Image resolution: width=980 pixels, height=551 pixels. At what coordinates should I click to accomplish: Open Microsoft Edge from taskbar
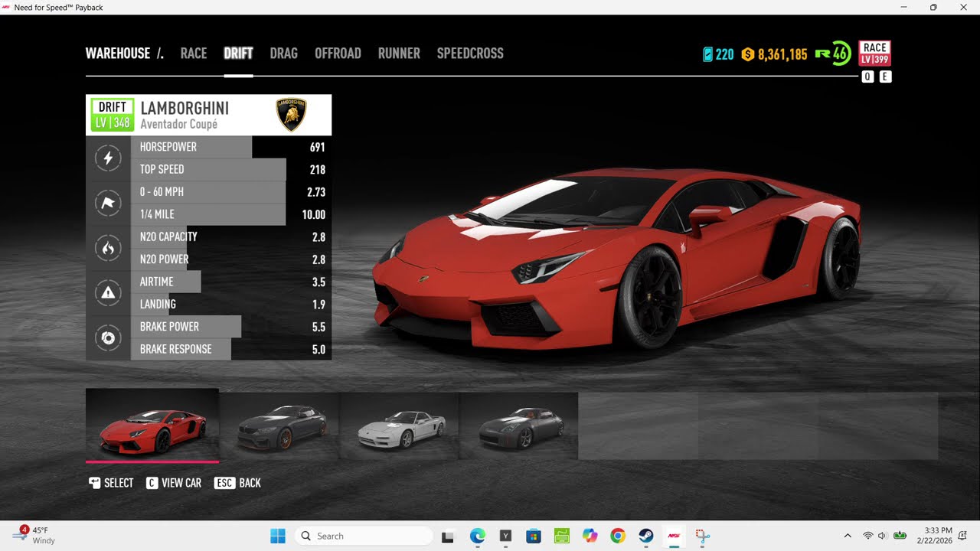coord(477,536)
